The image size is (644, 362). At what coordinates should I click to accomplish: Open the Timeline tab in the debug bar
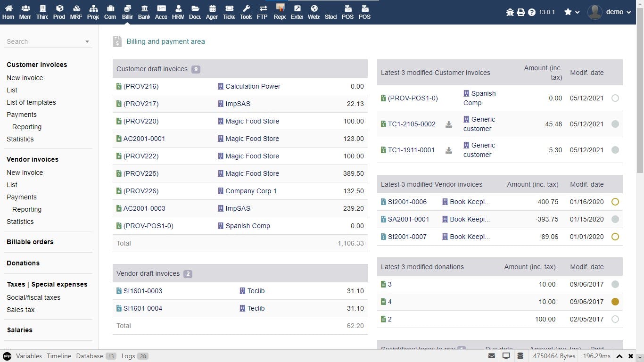coord(59,356)
